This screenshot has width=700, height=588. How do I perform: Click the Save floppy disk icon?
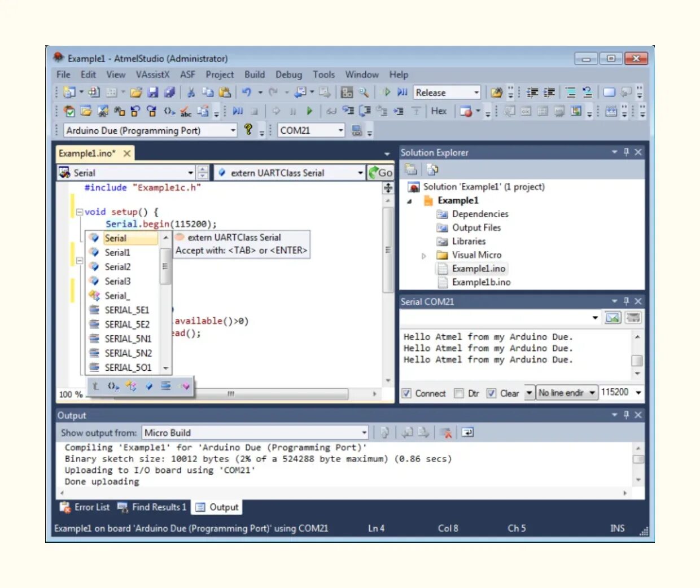pos(152,93)
